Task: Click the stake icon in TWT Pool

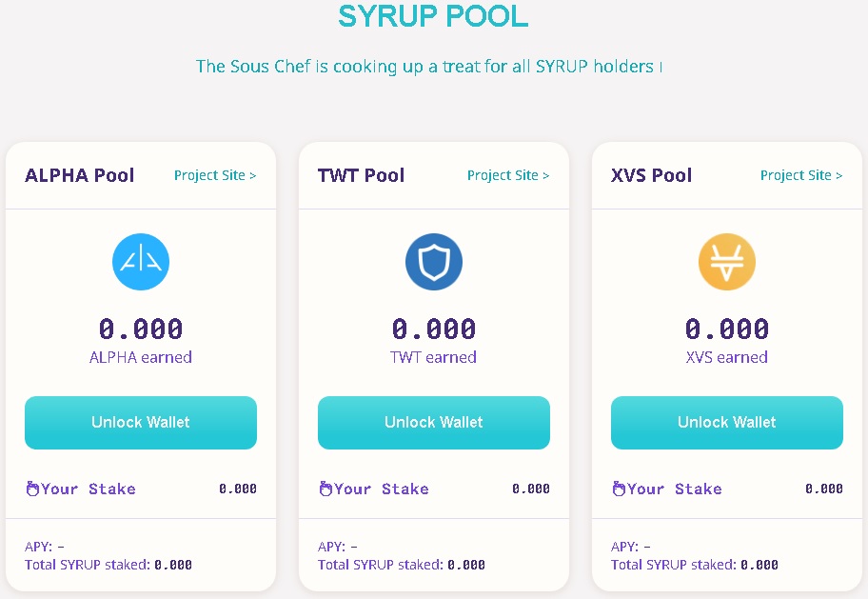Action: (325, 489)
